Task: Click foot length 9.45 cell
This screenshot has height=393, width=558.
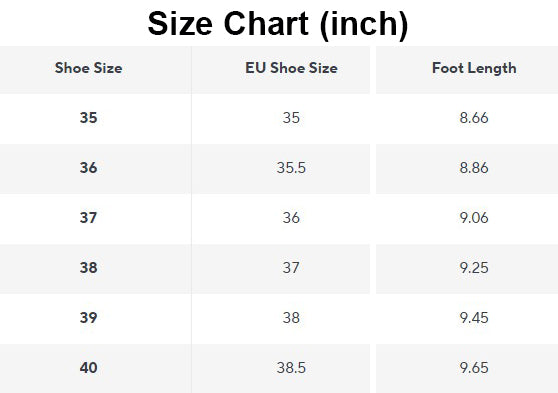Action: click(474, 318)
